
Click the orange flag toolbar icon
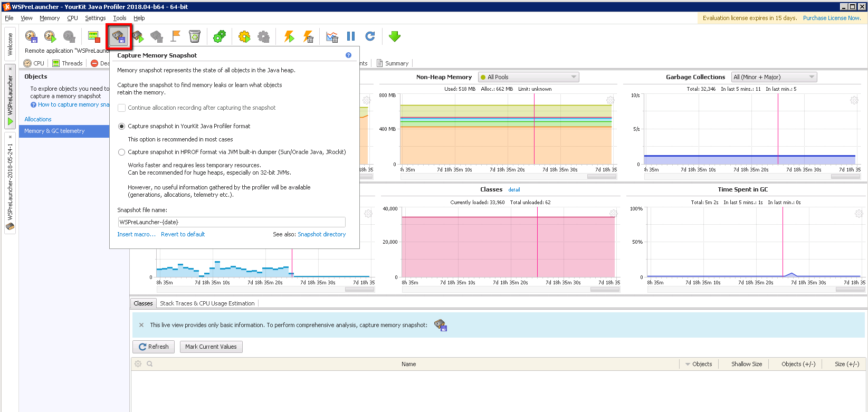176,36
